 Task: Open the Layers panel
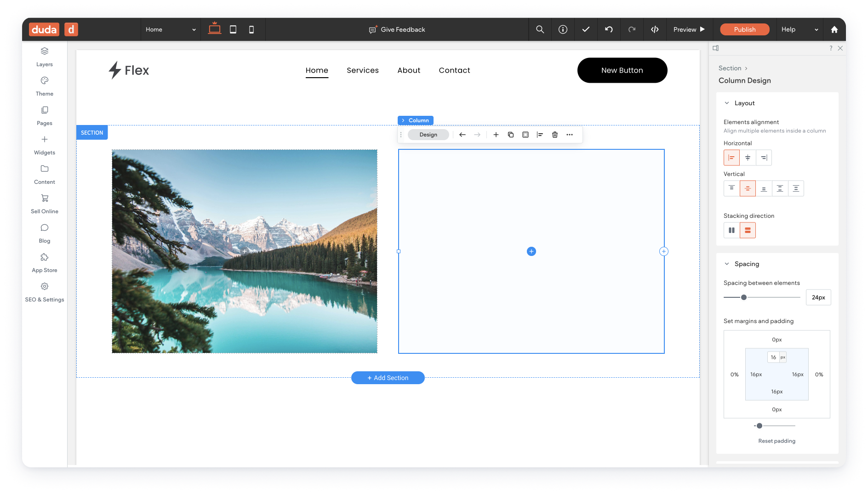point(45,57)
